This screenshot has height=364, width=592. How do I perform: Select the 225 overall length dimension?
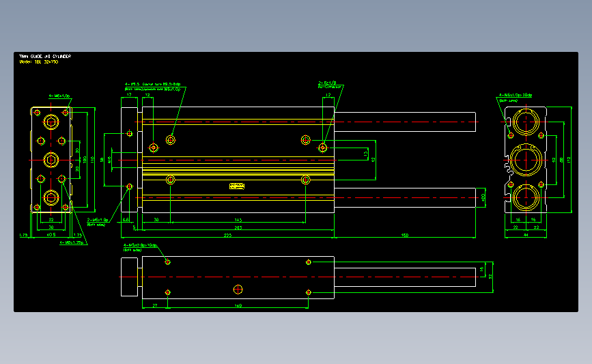227,235
